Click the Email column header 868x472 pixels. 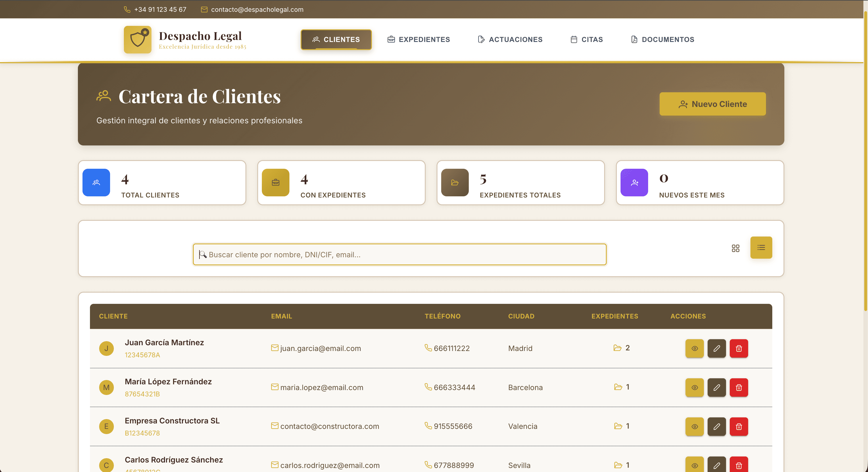tap(281, 316)
